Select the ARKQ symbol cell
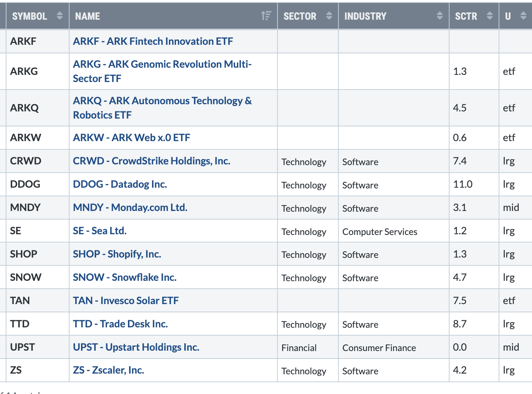This screenshot has height=394, width=532. click(38, 108)
